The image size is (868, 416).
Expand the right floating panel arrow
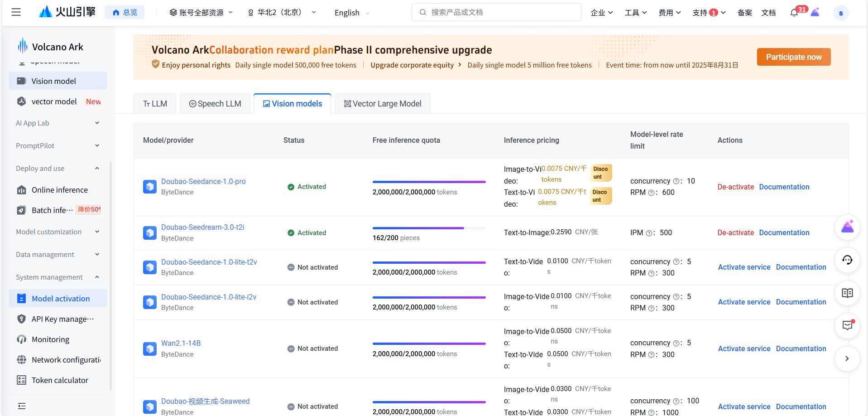847,358
